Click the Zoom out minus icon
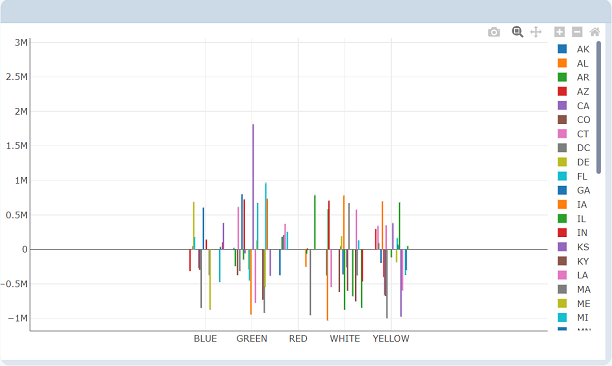 pos(577,32)
